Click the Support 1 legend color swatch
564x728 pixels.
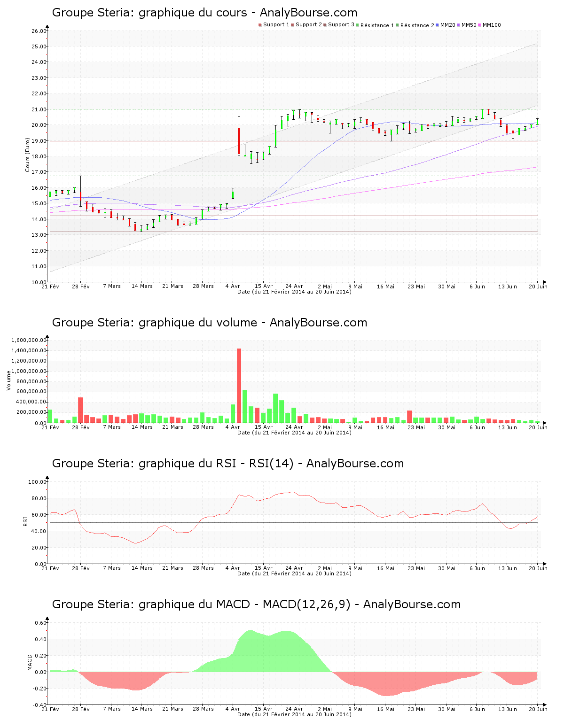point(260,25)
